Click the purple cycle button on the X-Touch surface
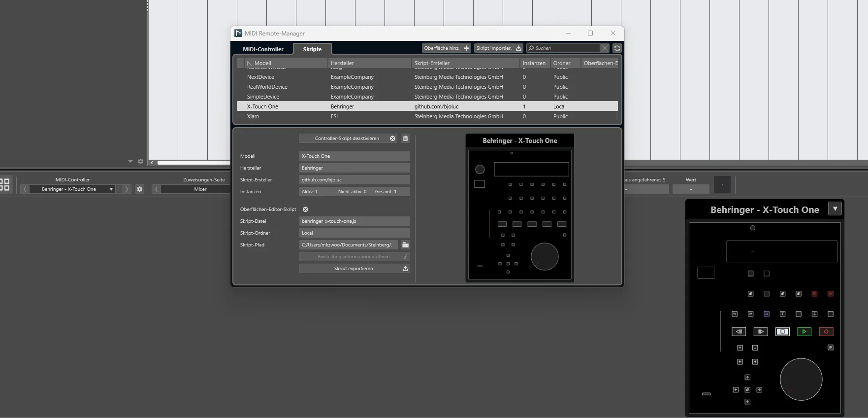 point(767,314)
